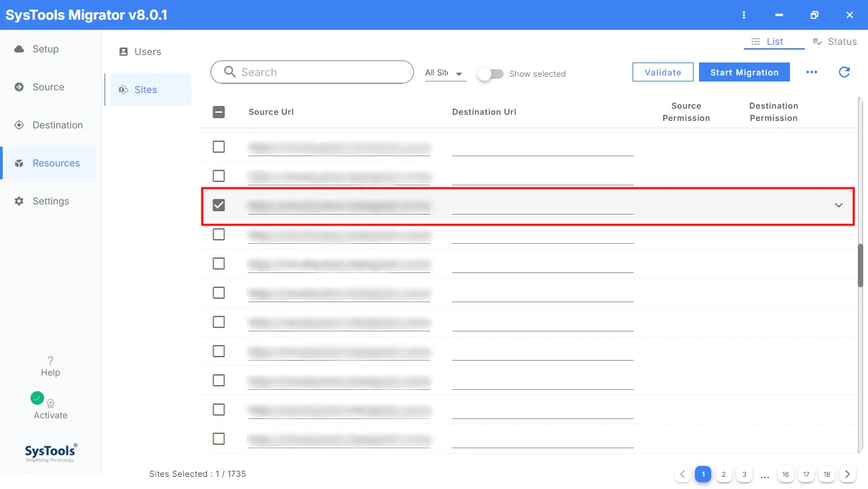Screen dimensions: 868x489
Task: Go to page 2
Action: [x=723, y=474]
